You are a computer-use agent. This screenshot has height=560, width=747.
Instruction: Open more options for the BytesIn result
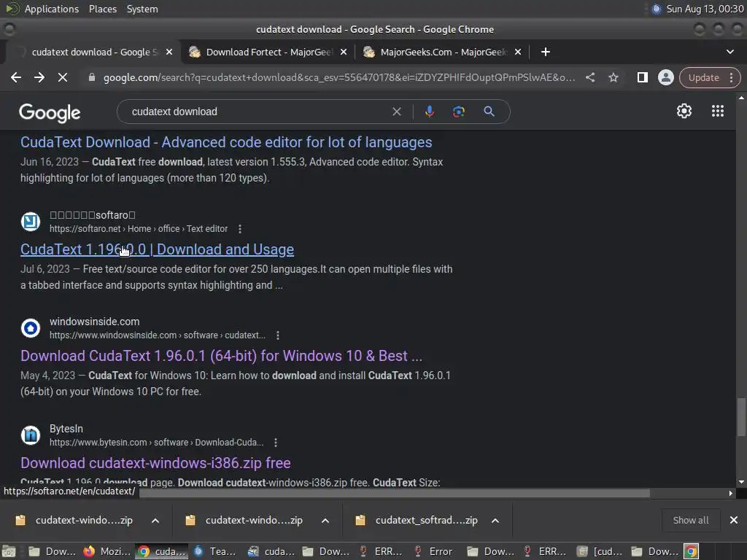pyautogui.click(x=275, y=443)
